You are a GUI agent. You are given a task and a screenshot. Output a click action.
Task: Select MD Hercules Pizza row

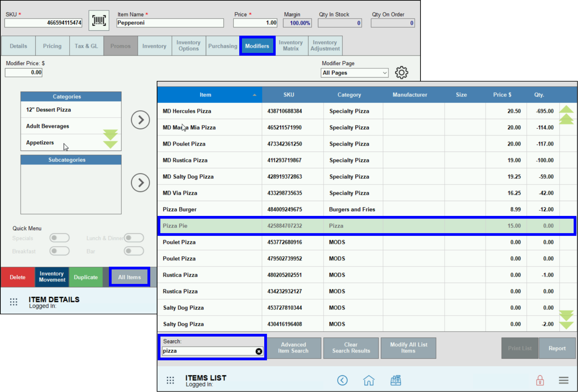[358, 111]
